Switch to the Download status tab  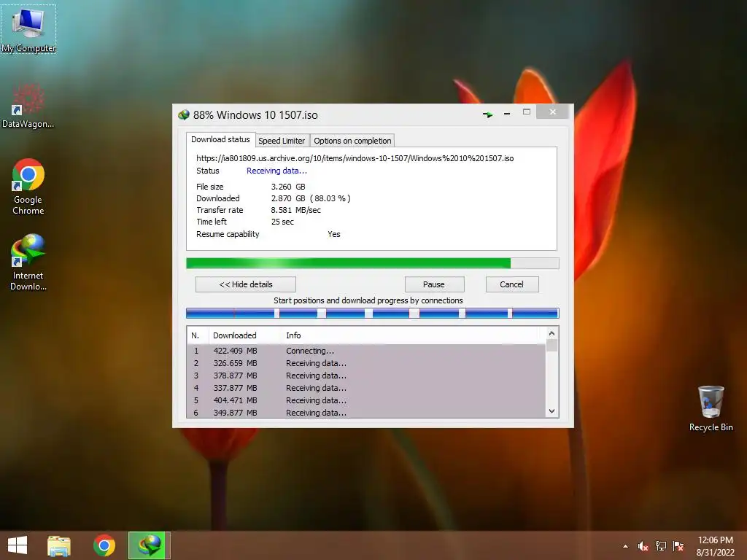(x=220, y=139)
